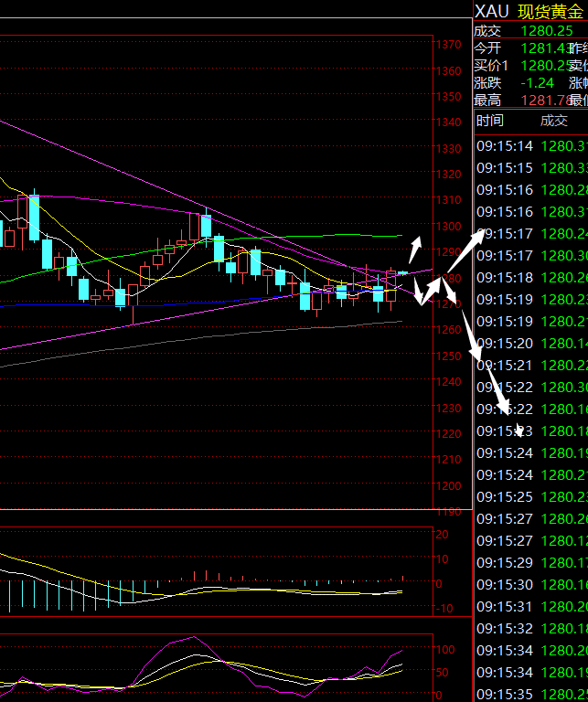Image resolution: width=588 pixels, height=702 pixels.
Task: Click the 1370 price axis label
Action: tap(448, 45)
